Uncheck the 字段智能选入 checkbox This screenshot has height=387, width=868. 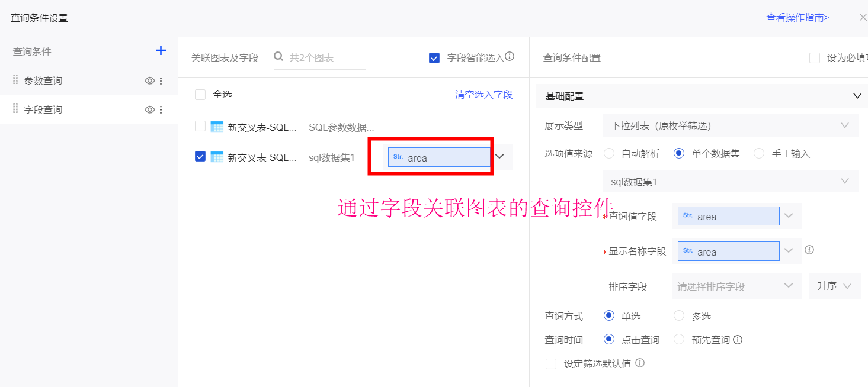(x=434, y=58)
